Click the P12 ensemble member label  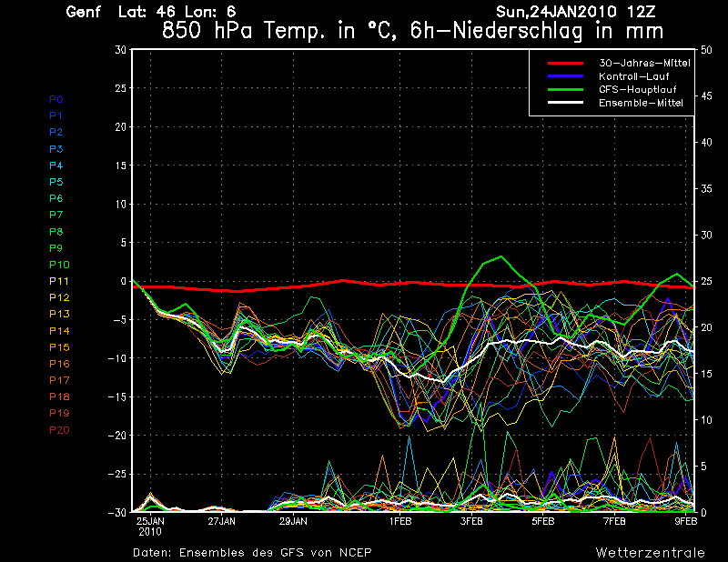pyautogui.click(x=59, y=297)
